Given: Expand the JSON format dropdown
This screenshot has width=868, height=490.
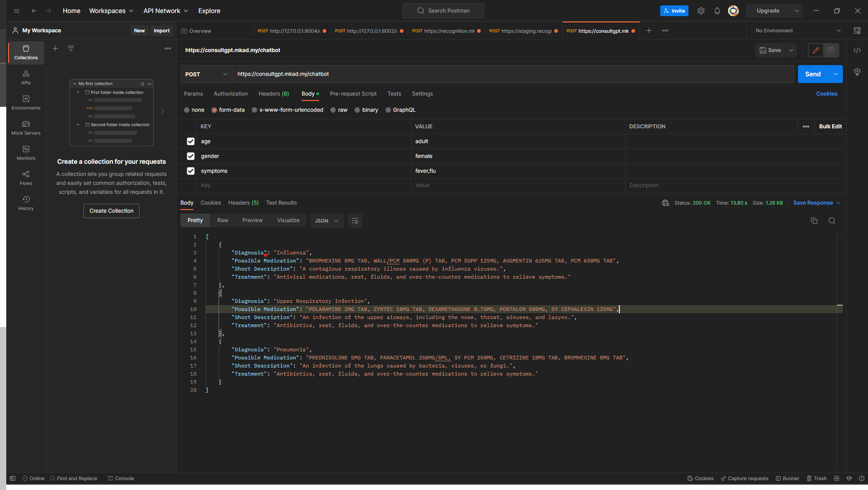Looking at the screenshot, I should pyautogui.click(x=327, y=221).
